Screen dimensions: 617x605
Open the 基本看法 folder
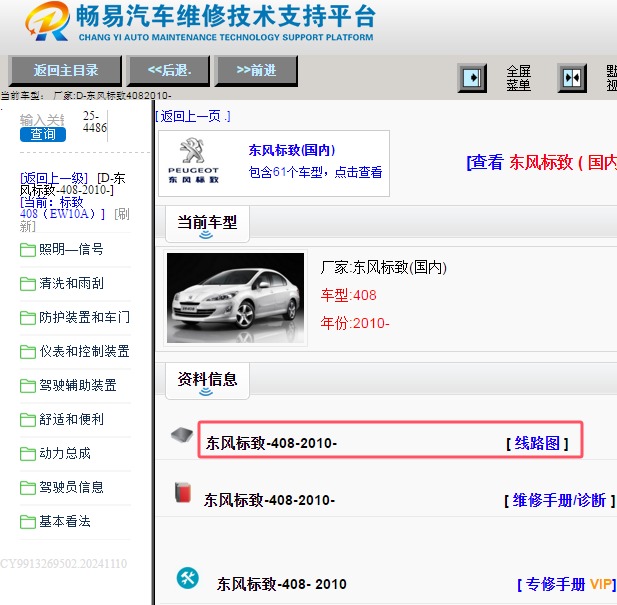pos(55,521)
